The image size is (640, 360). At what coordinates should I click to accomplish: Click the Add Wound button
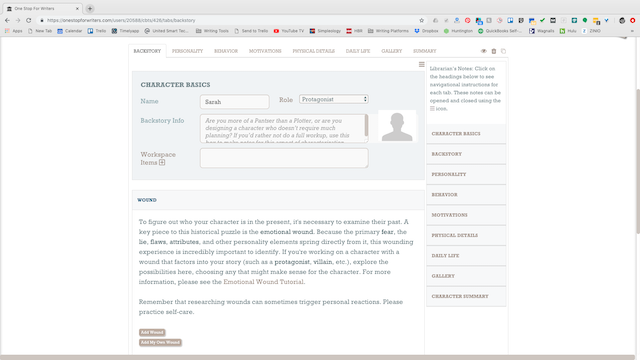coord(152,332)
